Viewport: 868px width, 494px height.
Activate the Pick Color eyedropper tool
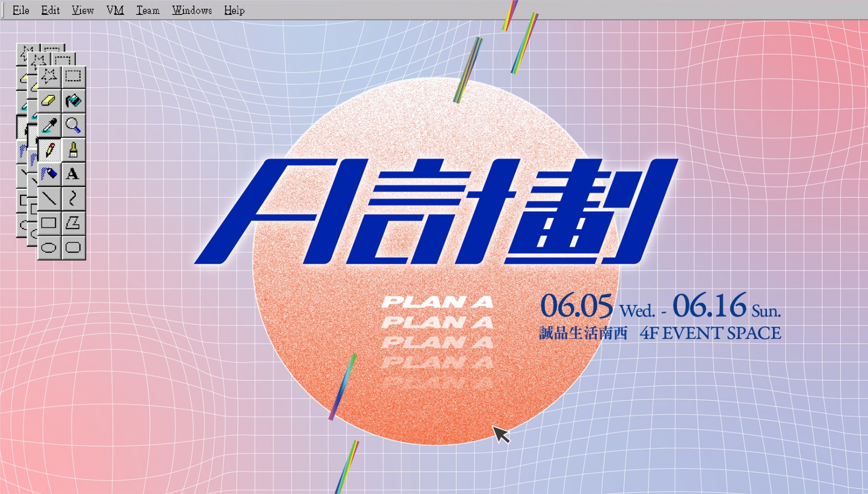[x=49, y=125]
